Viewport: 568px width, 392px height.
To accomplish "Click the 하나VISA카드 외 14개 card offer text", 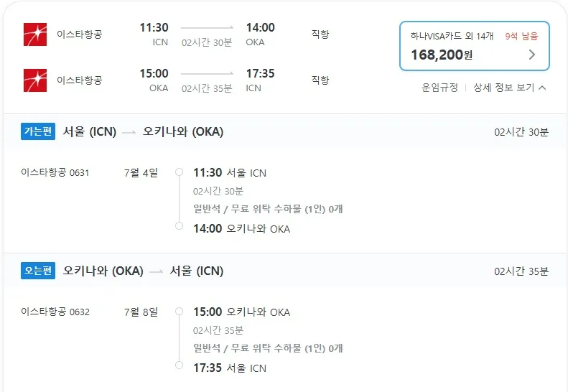I will [x=452, y=36].
